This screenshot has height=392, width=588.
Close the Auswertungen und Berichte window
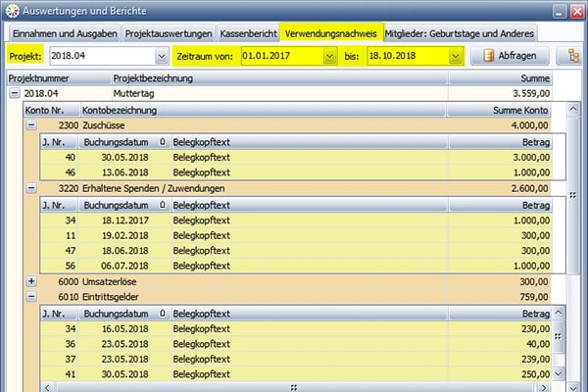[x=572, y=11]
